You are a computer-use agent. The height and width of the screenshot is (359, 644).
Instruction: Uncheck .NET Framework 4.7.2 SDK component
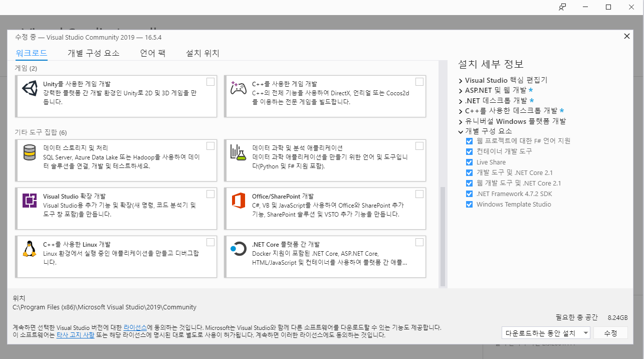[x=469, y=194]
